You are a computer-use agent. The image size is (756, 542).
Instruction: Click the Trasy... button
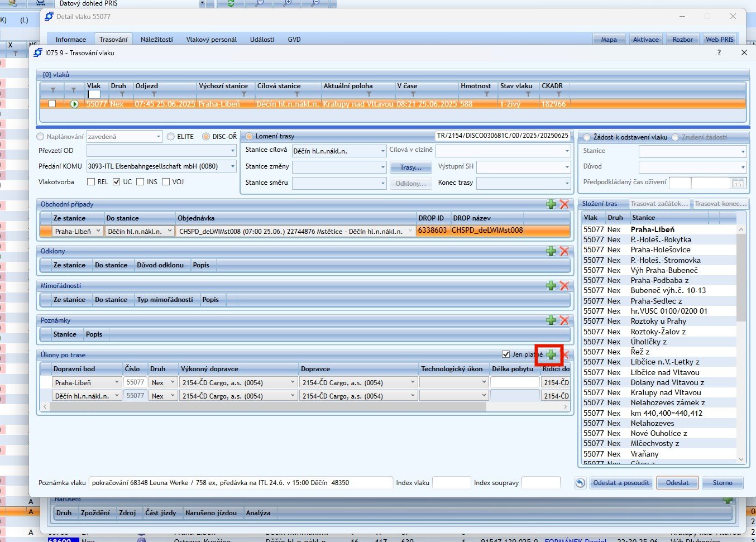pos(410,167)
